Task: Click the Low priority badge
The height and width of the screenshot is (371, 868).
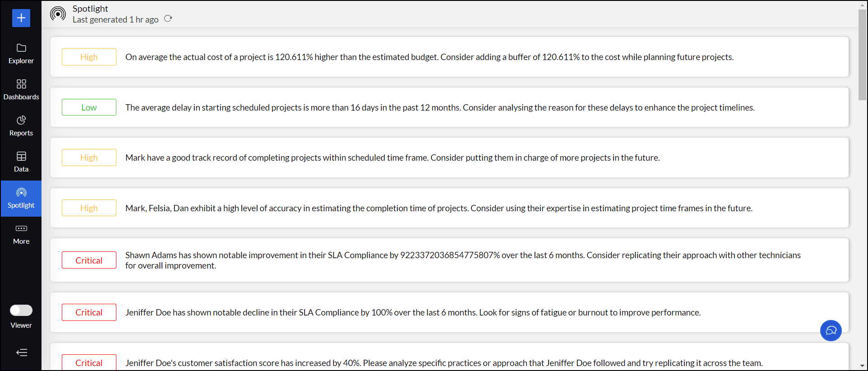Action: [x=89, y=107]
